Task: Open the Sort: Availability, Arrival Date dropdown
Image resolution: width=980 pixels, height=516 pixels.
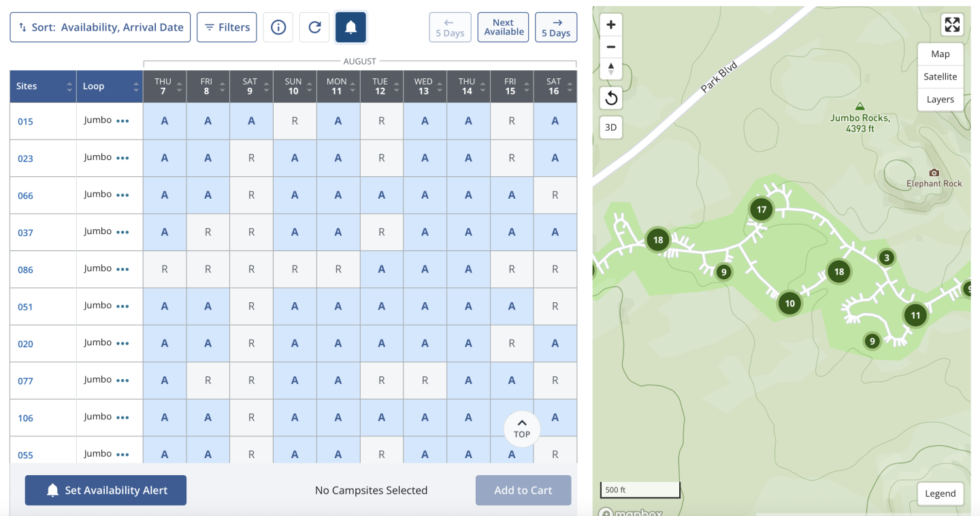Action: point(100,27)
